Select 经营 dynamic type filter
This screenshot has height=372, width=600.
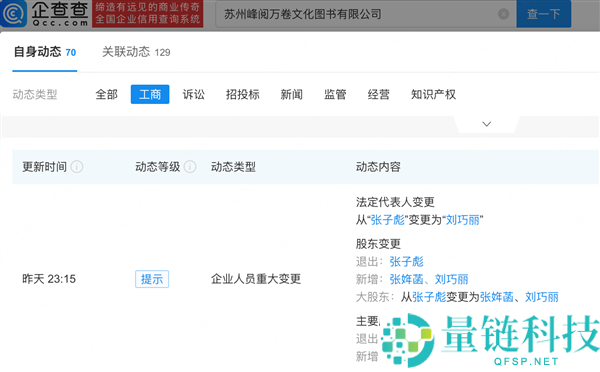[x=378, y=95]
